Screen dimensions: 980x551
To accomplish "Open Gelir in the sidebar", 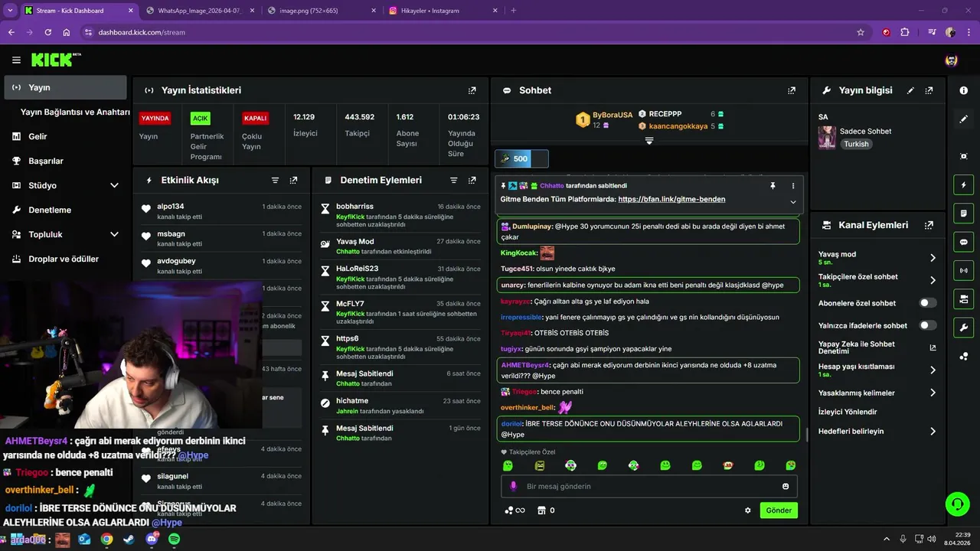I will point(65,136).
